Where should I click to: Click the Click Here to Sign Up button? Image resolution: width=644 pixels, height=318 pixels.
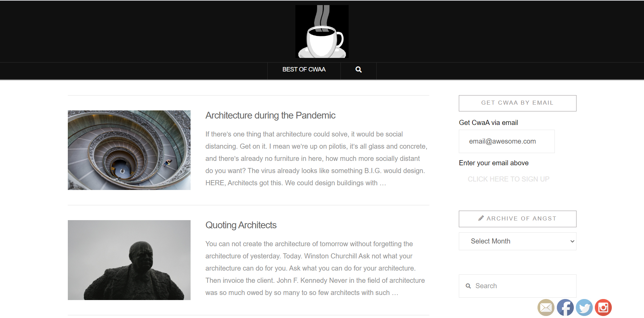tap(508, 179)
